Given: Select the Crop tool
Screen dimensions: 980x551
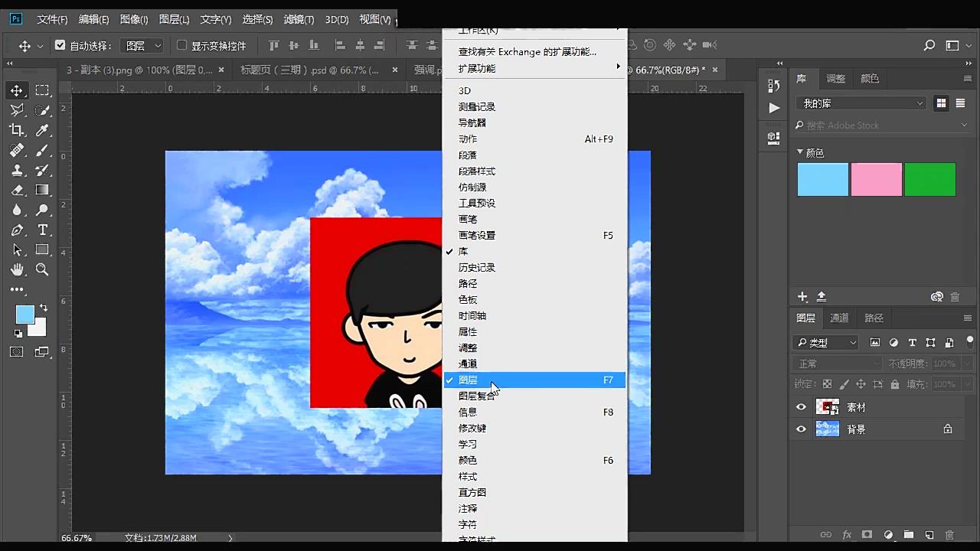Looking at the screenshot, I should point(17,130).
